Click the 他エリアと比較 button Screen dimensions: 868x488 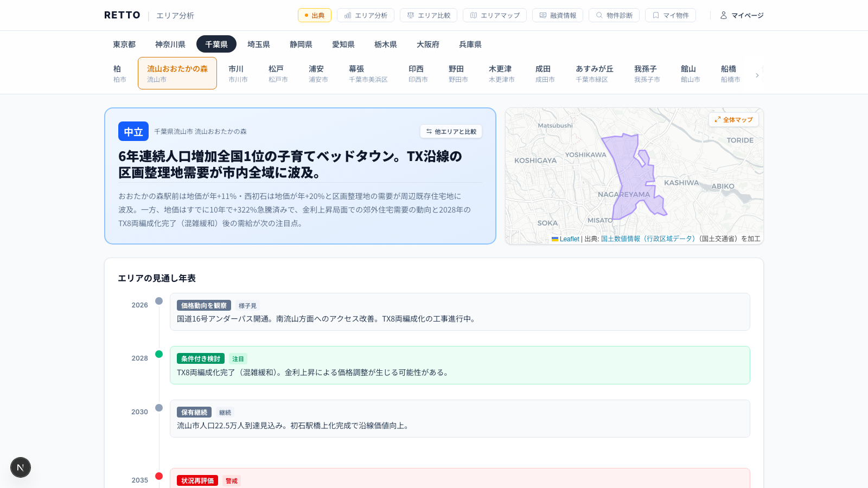click(451, 131)
